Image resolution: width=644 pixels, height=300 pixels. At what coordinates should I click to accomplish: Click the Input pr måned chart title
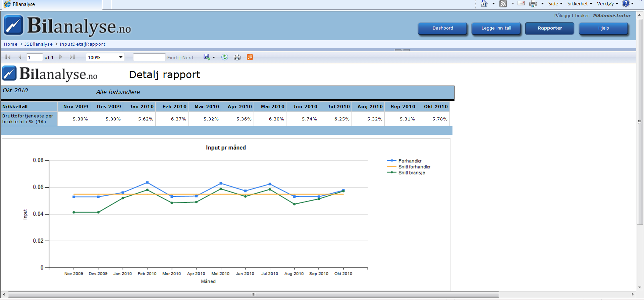(226, 148)
